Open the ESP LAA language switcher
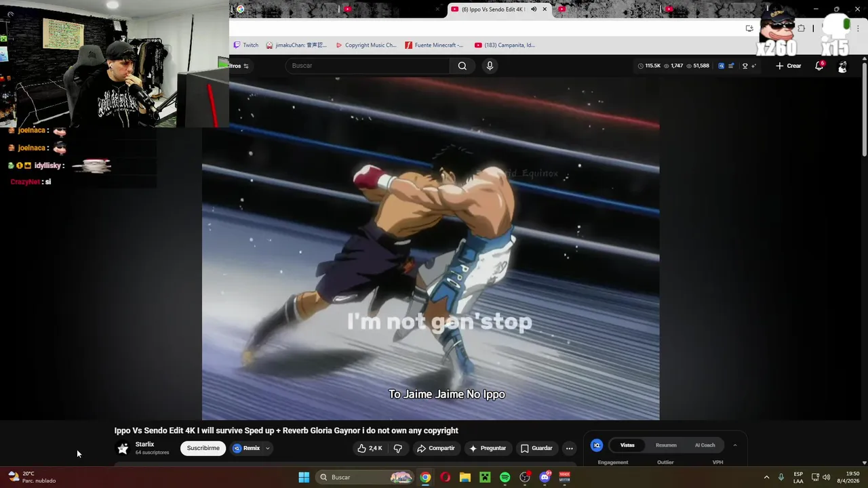868x488 pixels. pyautogui.click(x=798, y=477)
